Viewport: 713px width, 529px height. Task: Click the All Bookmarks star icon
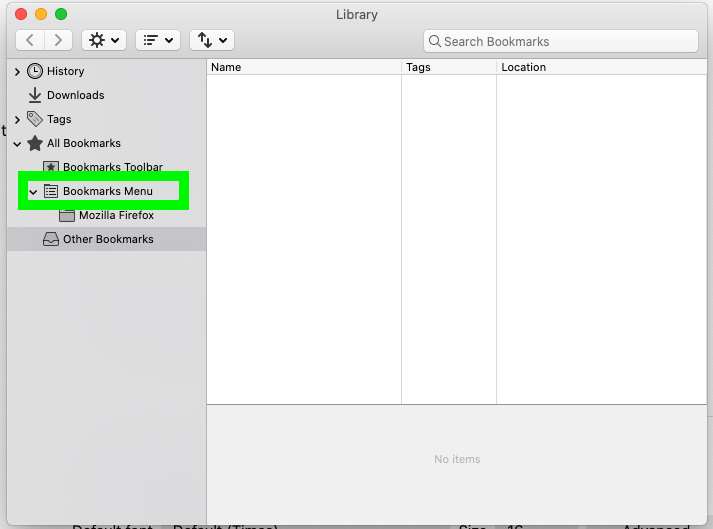coord(35,143)
